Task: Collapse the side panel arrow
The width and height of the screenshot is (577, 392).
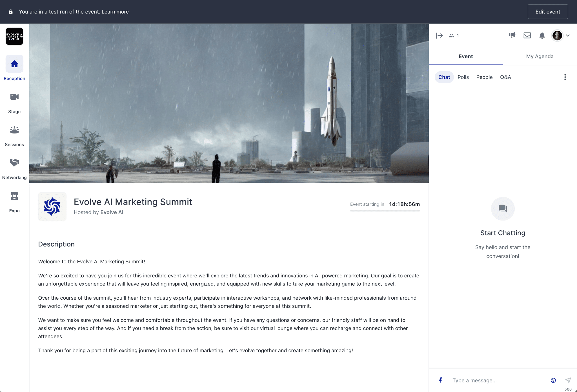Action: (439, 35)
